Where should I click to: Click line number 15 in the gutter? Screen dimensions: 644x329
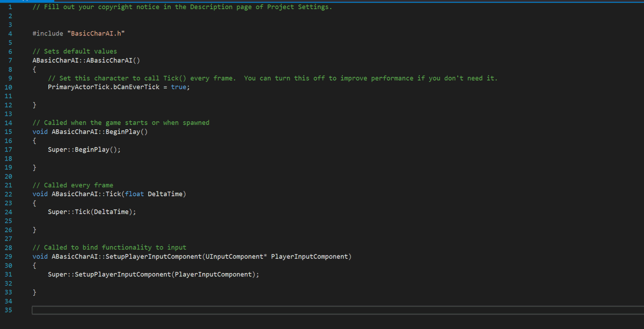[8, 131]
